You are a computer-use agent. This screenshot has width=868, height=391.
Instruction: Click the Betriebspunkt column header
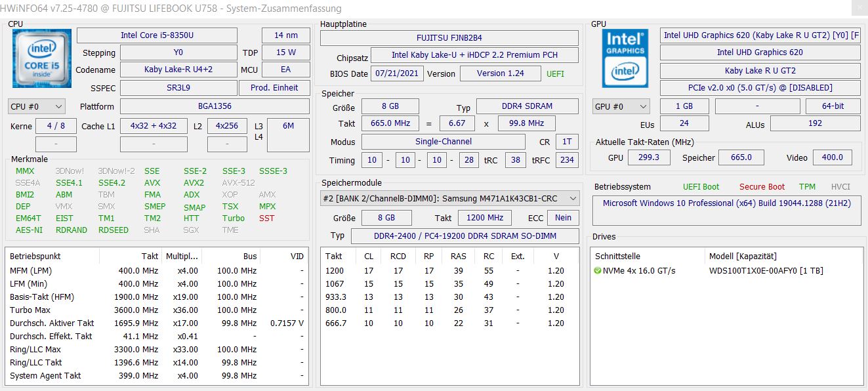52,257
